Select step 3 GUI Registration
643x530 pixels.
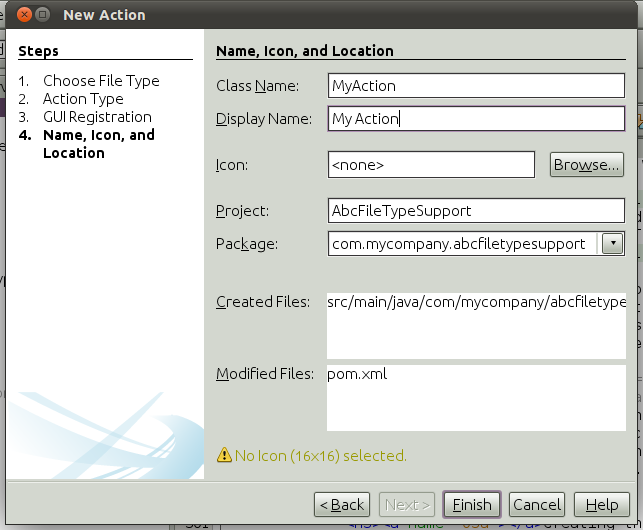[97, 117]
